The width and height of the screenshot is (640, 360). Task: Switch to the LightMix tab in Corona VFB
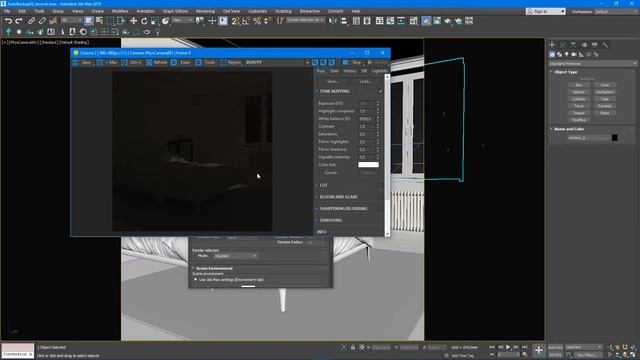(380, 71)
